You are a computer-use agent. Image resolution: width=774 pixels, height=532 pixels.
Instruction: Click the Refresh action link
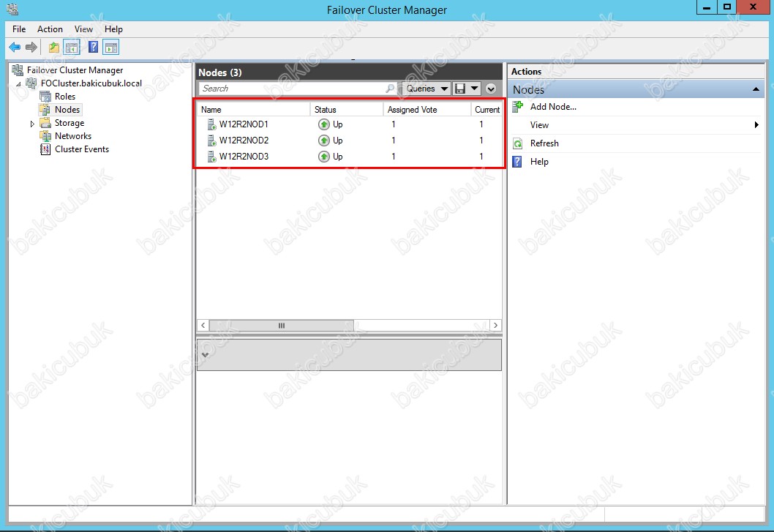(544, 143)
